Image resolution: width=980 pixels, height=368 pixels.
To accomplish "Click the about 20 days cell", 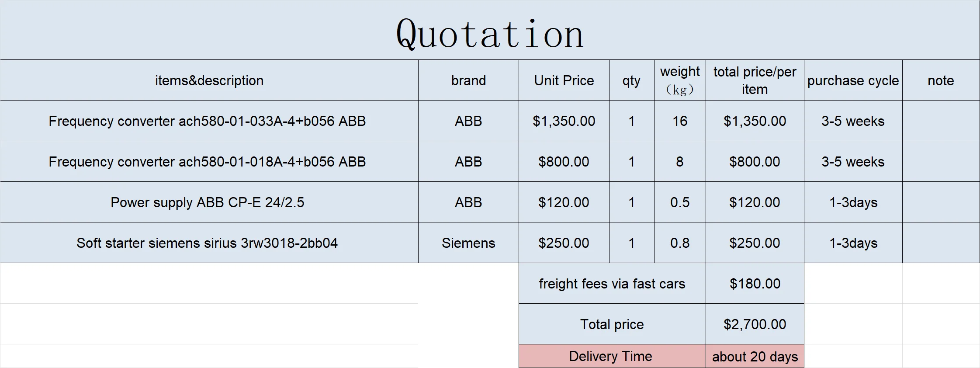I will point(755,356).
